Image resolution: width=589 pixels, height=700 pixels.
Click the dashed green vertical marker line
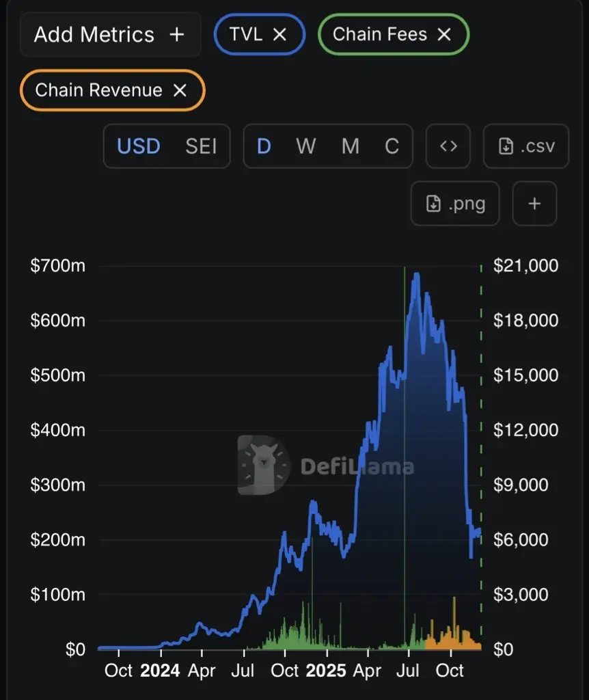(481, 455)
